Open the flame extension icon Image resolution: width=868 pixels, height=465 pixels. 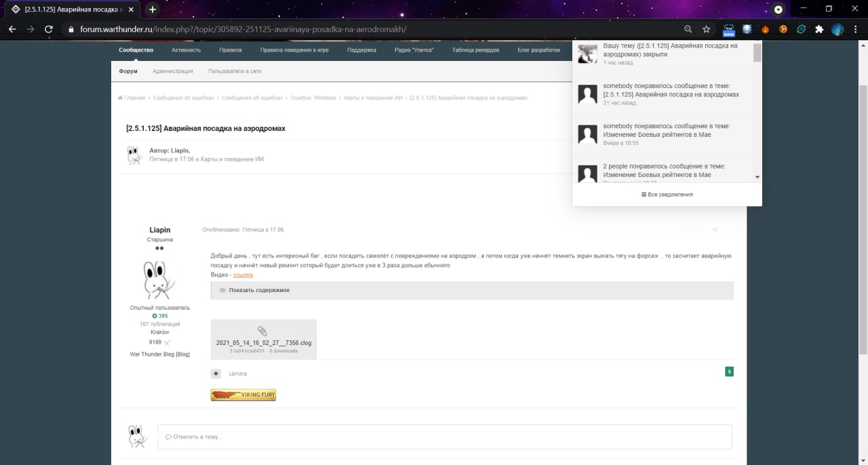tap(766, 29)
